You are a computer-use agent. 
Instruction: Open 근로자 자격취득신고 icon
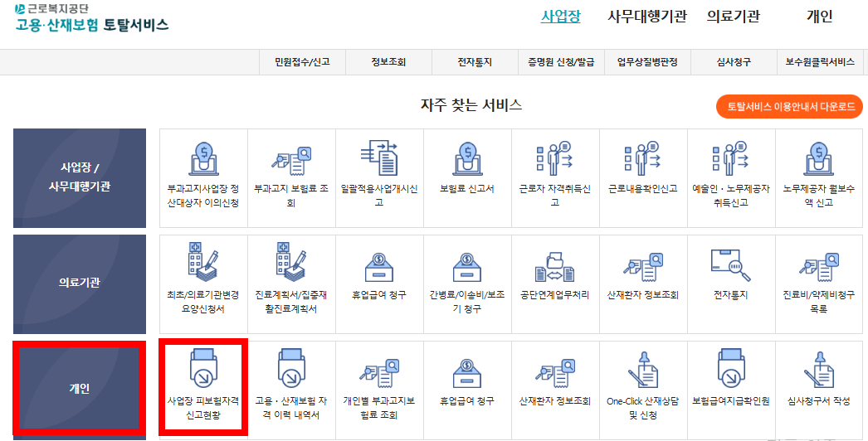[555, 158]
